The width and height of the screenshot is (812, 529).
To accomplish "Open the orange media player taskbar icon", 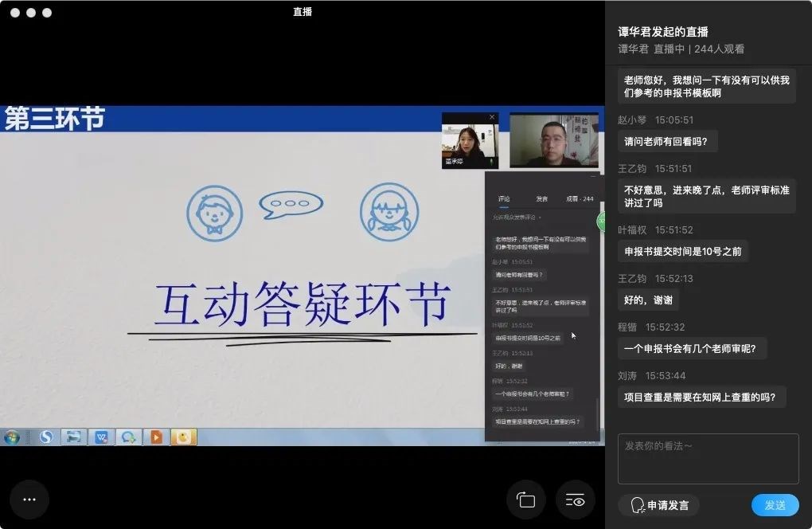I will click(156, 437).
